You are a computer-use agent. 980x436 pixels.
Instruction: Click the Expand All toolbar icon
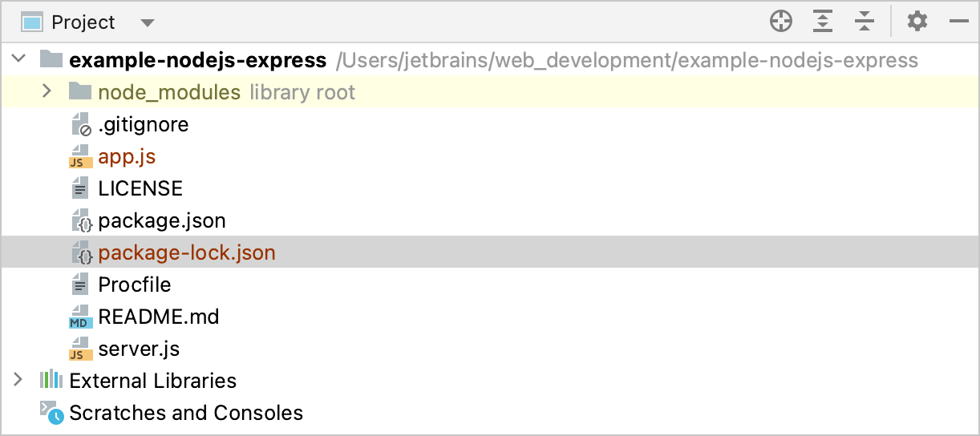(822, 22)
